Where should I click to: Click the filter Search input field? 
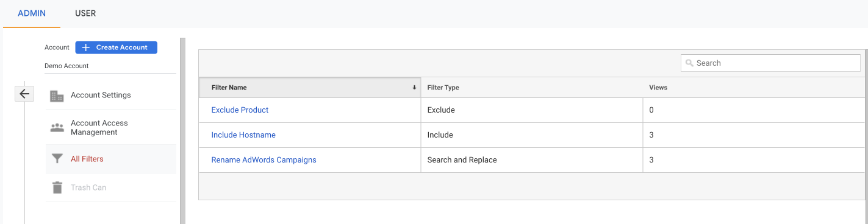pyautogui.click(x=770, y=63)
